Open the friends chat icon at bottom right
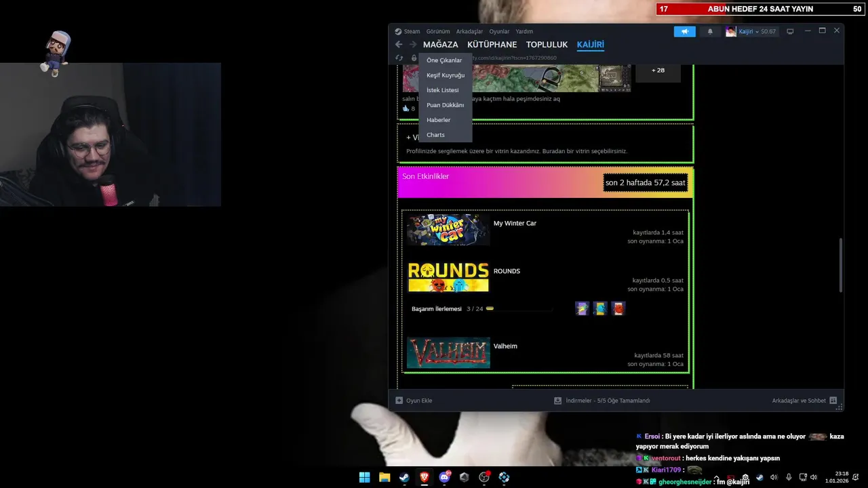Viewport: 868px width, 488px height. pos(833,401)
